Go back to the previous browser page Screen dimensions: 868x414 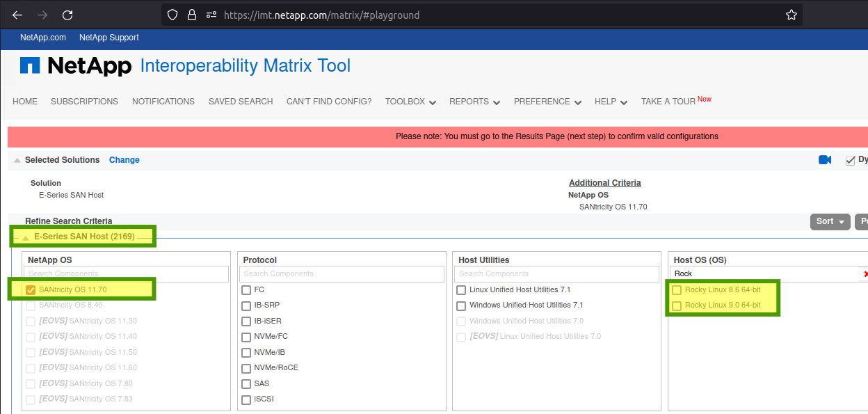pos(17,15)
